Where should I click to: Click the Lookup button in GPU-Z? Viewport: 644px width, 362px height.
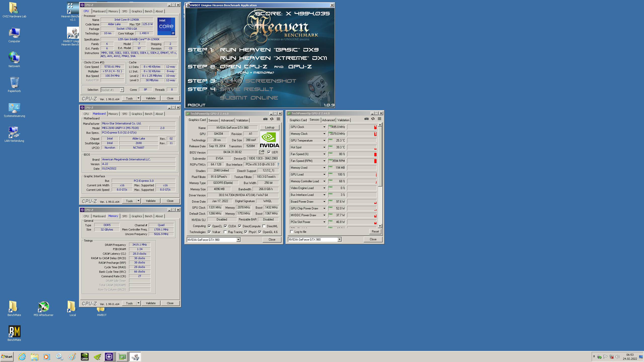269,127
